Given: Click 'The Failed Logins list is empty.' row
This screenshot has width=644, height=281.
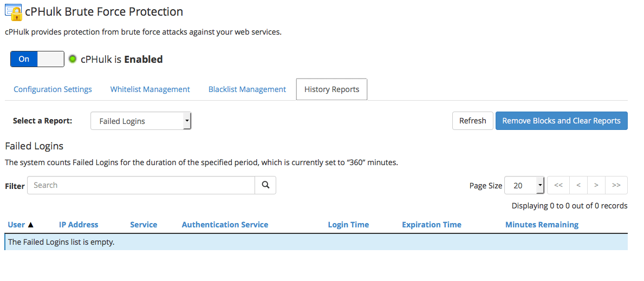Looking at the screenshot, I should click(x=316, y=242).
